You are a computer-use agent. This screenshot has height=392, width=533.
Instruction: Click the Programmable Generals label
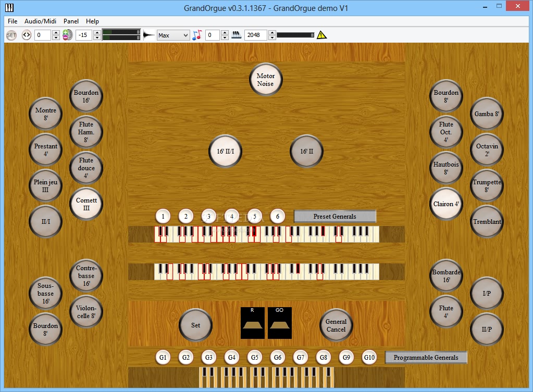(x=426, y=357)
